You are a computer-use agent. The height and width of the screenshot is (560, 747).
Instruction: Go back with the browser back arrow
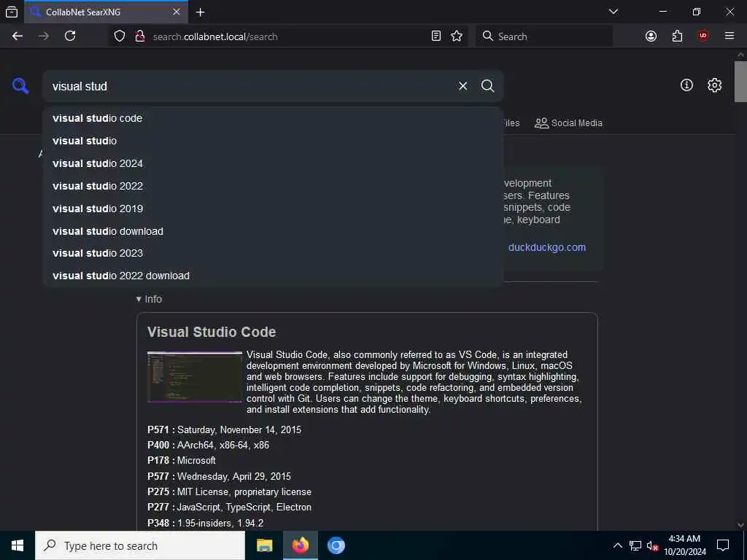tap(18, 36)
